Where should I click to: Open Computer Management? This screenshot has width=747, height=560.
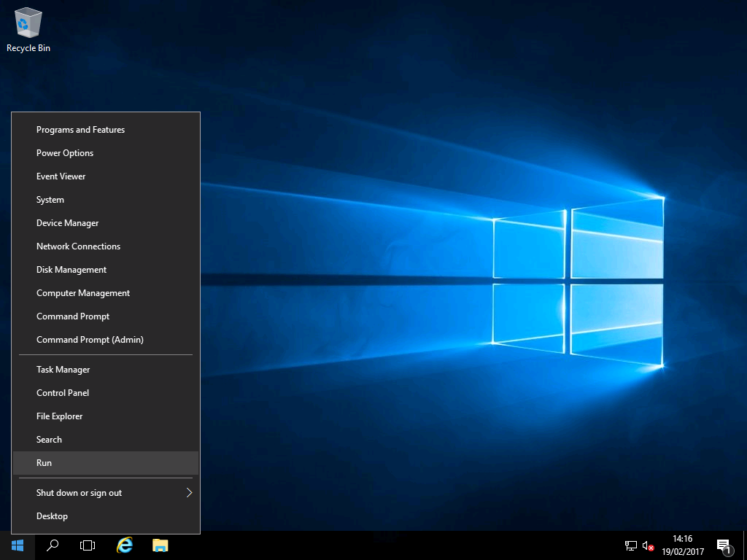click(x=106, y=293)
